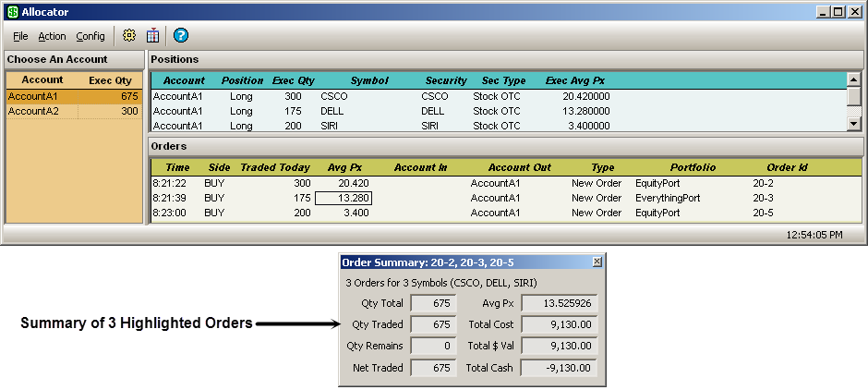Click the Avg Px field in Order Summary

(559, 303)
